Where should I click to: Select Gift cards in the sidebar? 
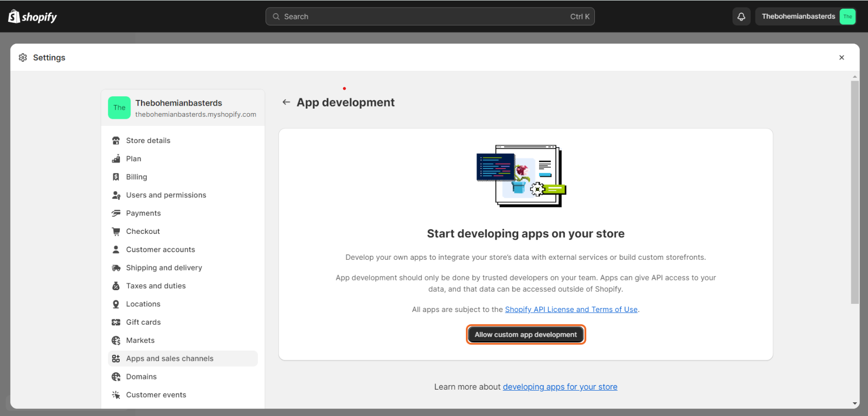[183, 322]
